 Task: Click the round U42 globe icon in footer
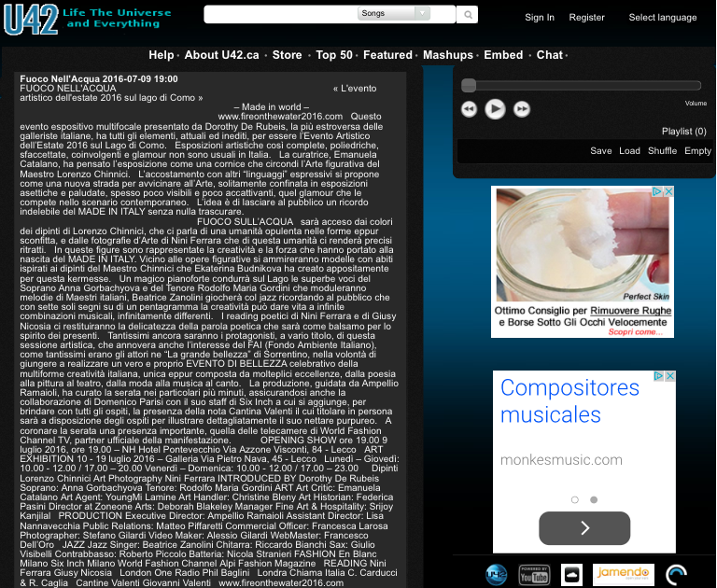[496, 574]
